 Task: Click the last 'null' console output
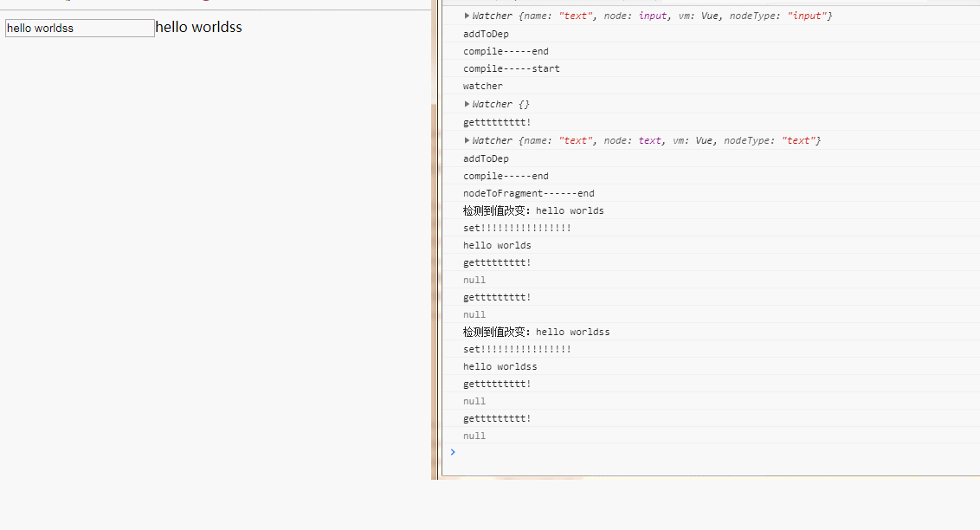(x=474, y=436)
